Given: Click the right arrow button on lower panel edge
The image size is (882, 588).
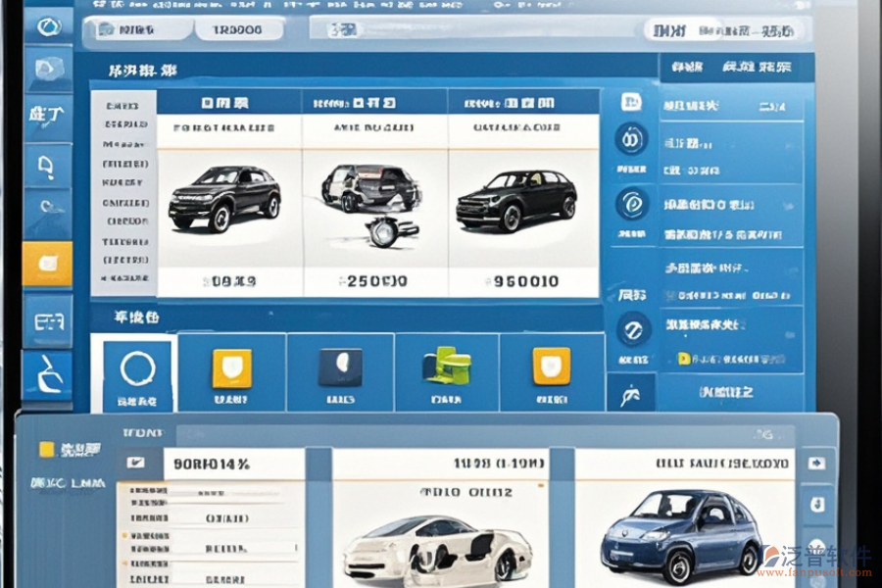Looking at the screenshot, I should pyautogui.click(x=815, y=463).
